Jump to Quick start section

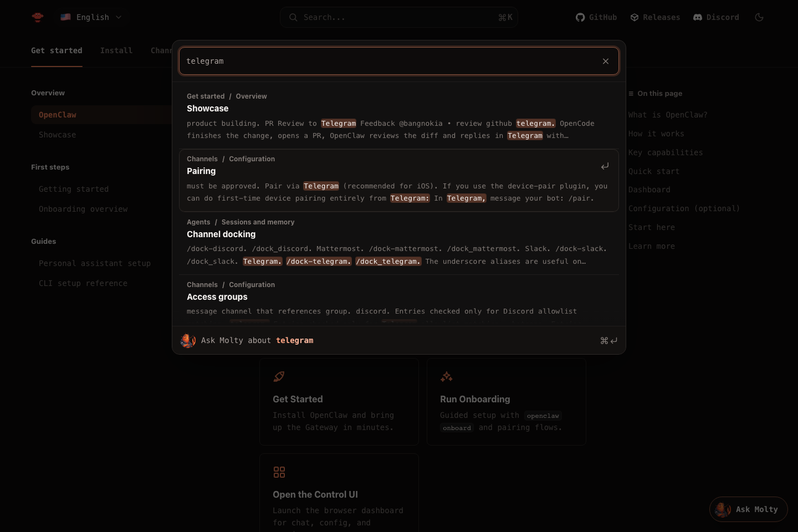point(654,171)
